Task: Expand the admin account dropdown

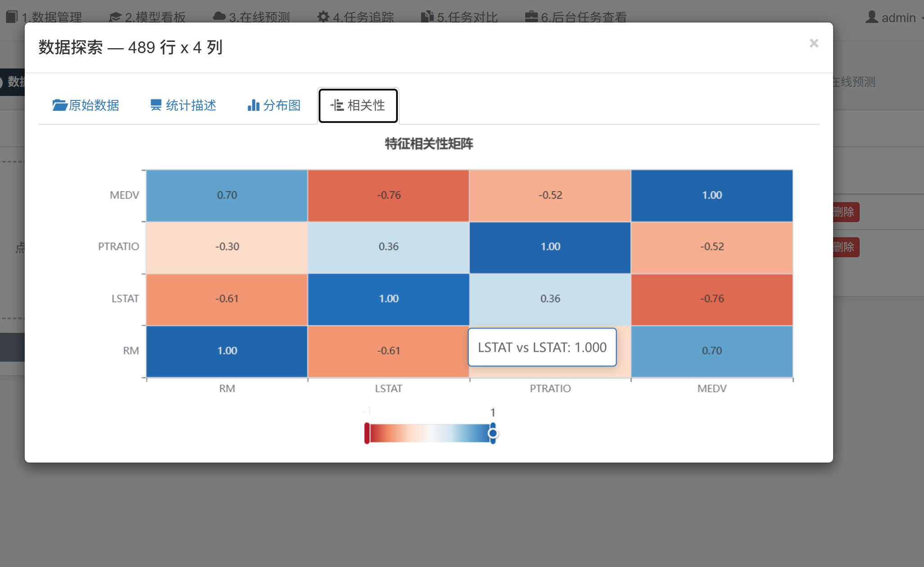Action: pos(895,18)
